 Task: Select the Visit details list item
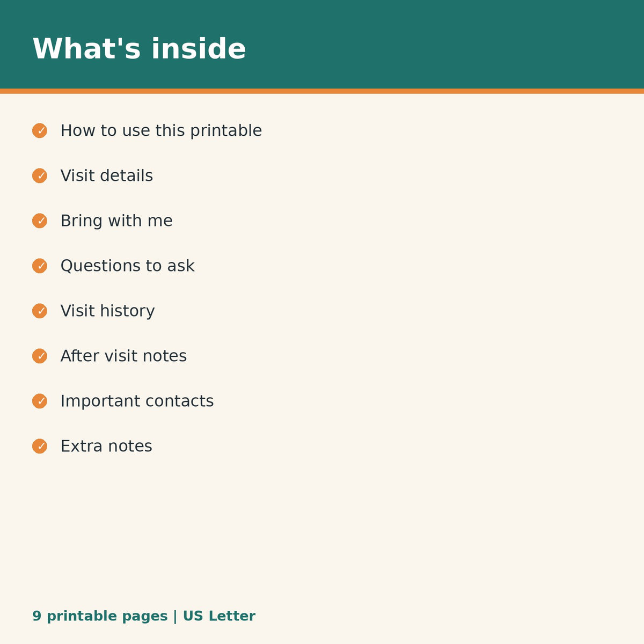click(107, 176)
